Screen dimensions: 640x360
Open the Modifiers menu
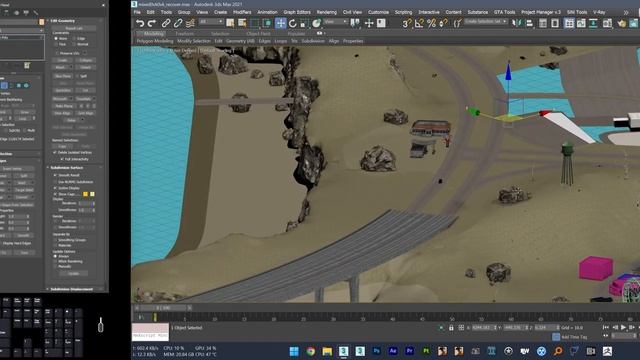[242, 12]
